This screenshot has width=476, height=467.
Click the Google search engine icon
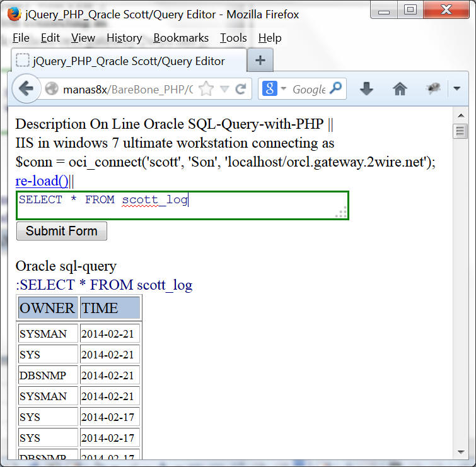click(270, 89)
